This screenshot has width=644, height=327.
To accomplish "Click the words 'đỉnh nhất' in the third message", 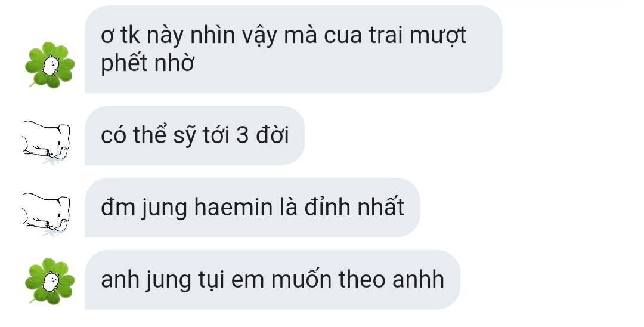I will tap(354, 206).
